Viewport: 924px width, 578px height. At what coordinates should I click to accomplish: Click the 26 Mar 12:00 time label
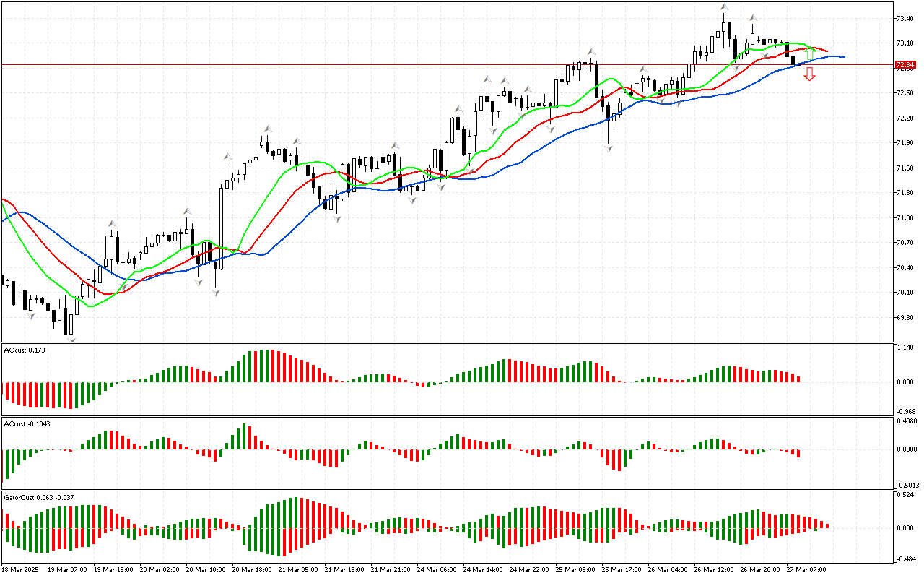click(x=714, y=570)
